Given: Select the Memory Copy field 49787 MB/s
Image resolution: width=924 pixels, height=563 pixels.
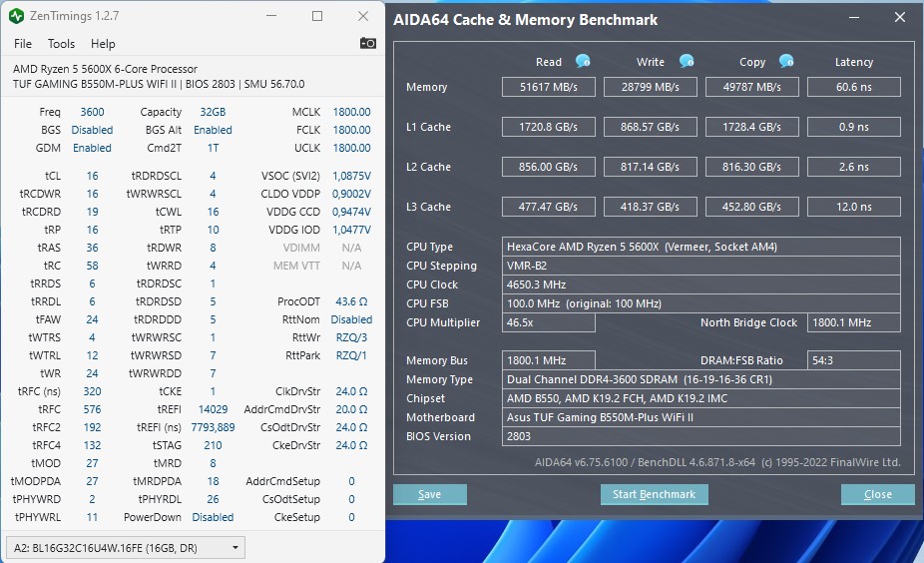Looking at the screenshot, I should [752, 87].
